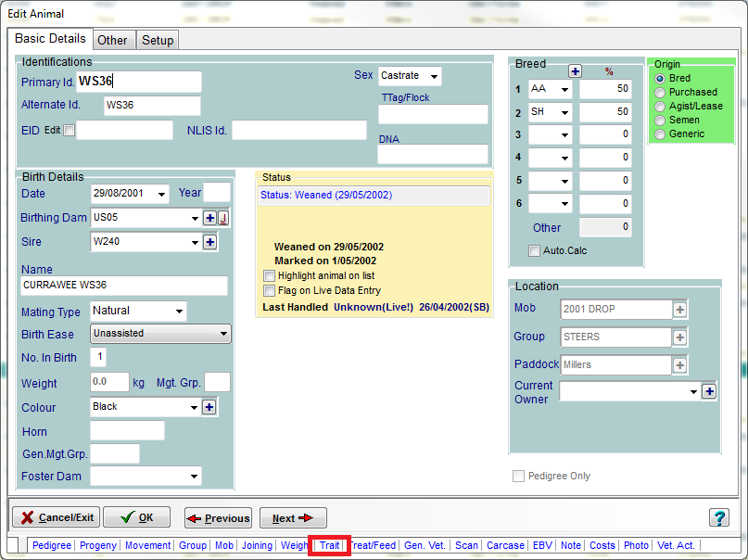748x560 pixels.
Task: Select the Purchased origin radio button
Action: pyautogui.click(x=660, y=93)
